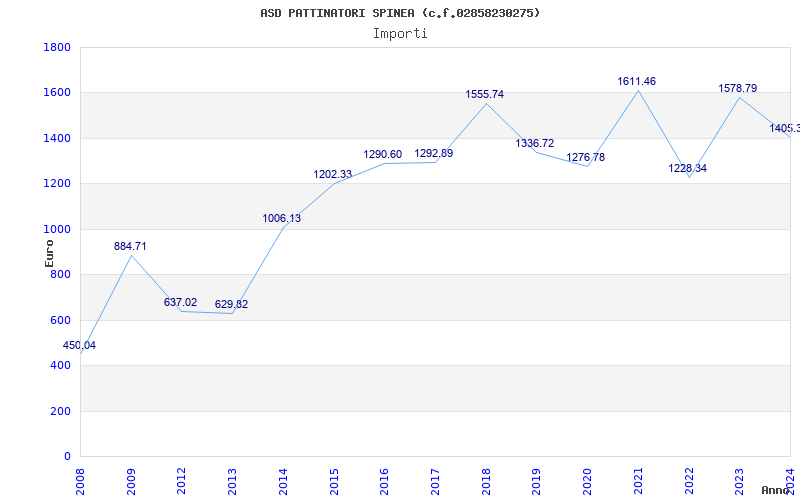Click the 1290.60 data label

pos(383,155)
